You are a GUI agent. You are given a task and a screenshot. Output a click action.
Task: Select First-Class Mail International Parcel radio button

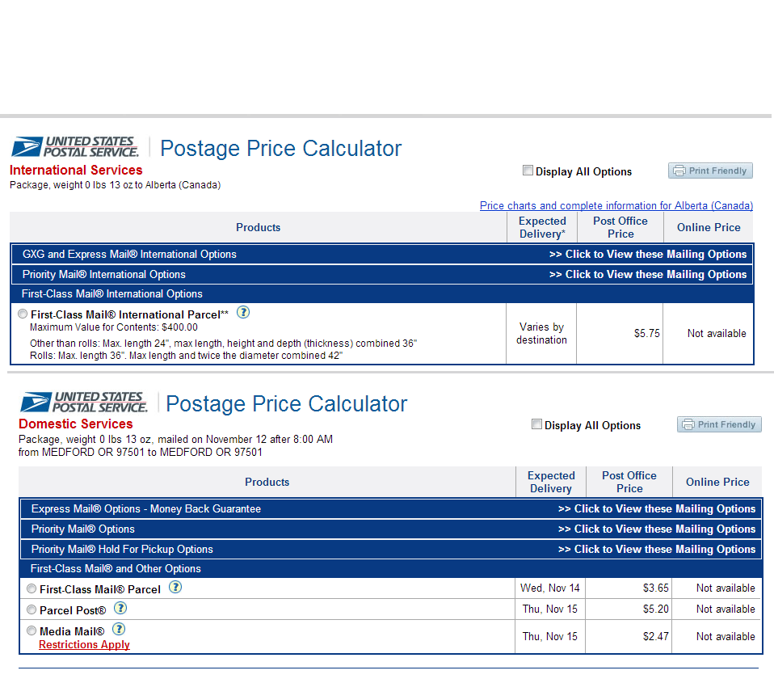point(23,314)
